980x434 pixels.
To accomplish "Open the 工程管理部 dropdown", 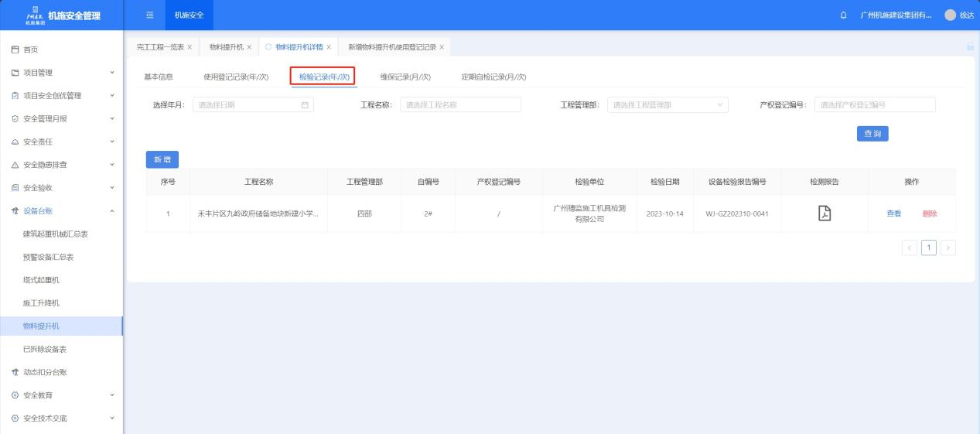I will click(668, 105).
